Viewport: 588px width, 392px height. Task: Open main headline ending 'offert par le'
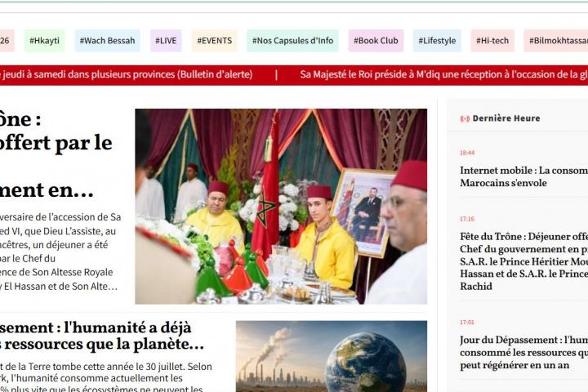(x=56, y=154)
